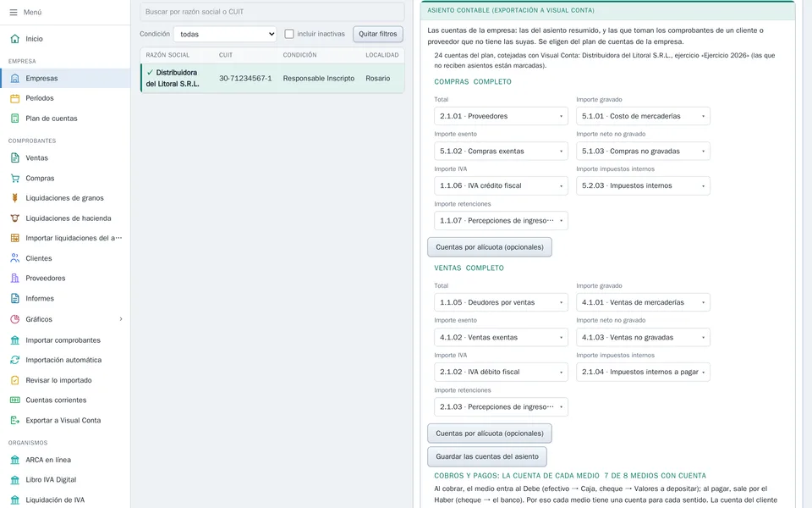Open '4.1.03 - Ventas no gravadas' dropdown

(x=643, y=337)
